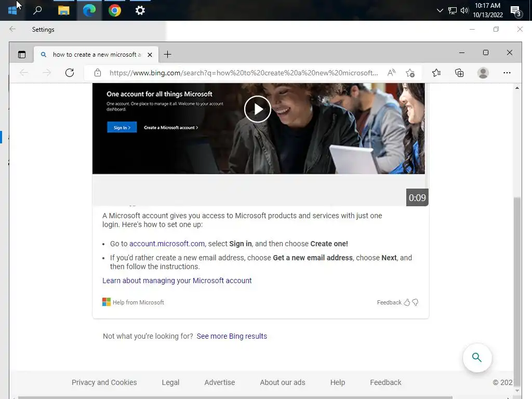Open a new Edge tab
This screenshot has width=532, height=399.
[167, 54]
